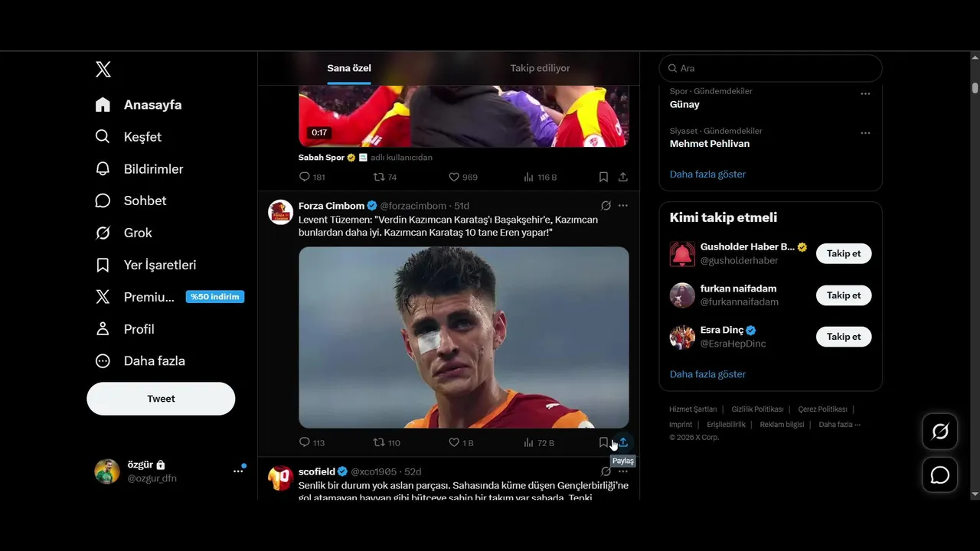The image size is (980, 551).
Task: Open account menu next to özgür
Action: click(x=238, y=471)
